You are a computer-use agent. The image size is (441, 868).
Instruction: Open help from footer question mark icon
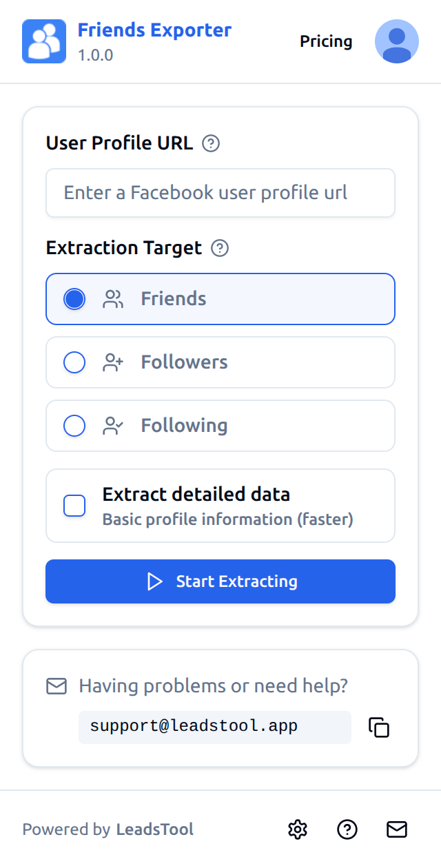(x=347, y=829)
